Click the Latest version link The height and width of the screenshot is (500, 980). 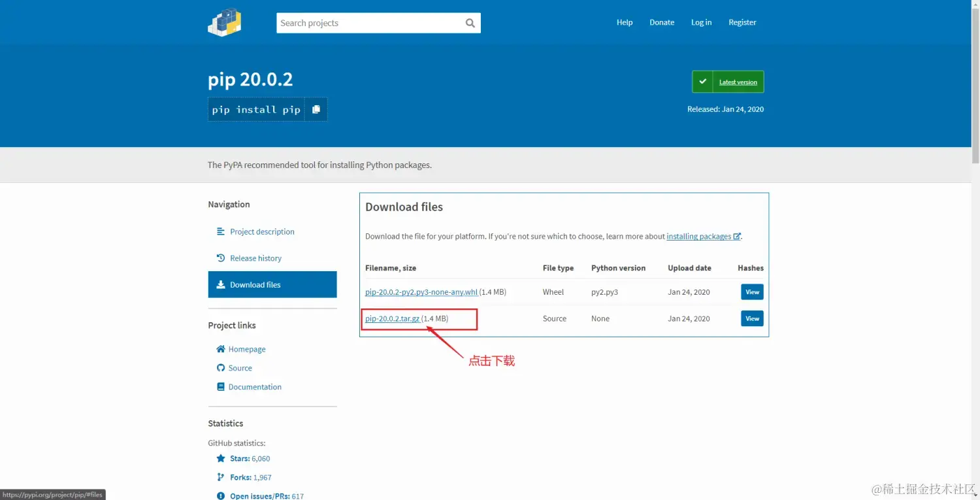(x=738, y=82)
